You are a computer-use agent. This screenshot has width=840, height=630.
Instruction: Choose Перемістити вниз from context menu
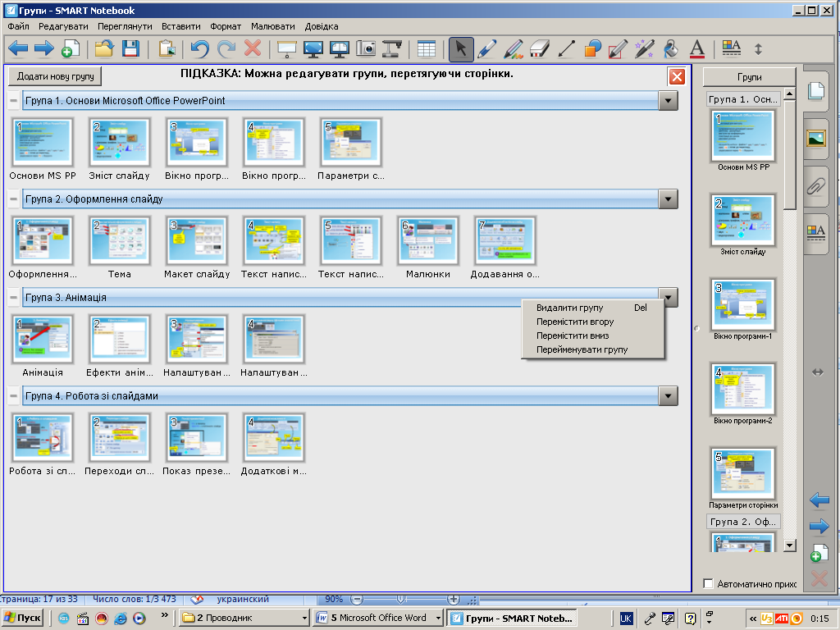592,336
